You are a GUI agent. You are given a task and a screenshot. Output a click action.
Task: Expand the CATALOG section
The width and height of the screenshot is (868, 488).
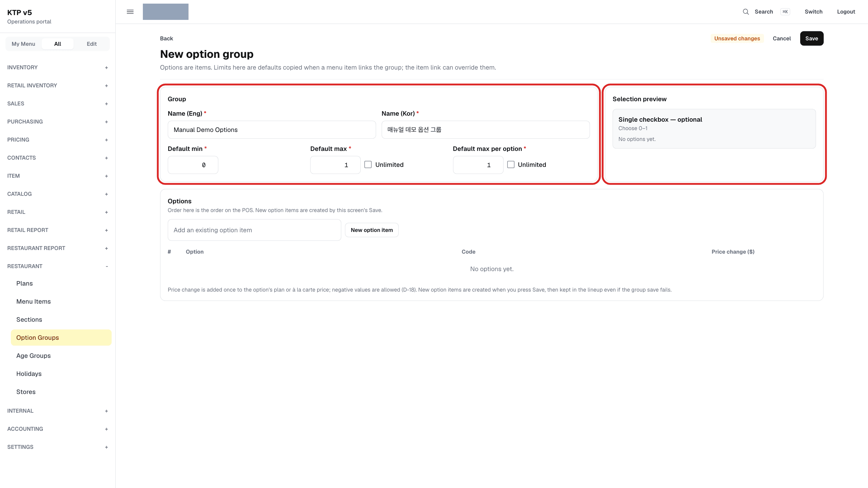pos(58,194)
